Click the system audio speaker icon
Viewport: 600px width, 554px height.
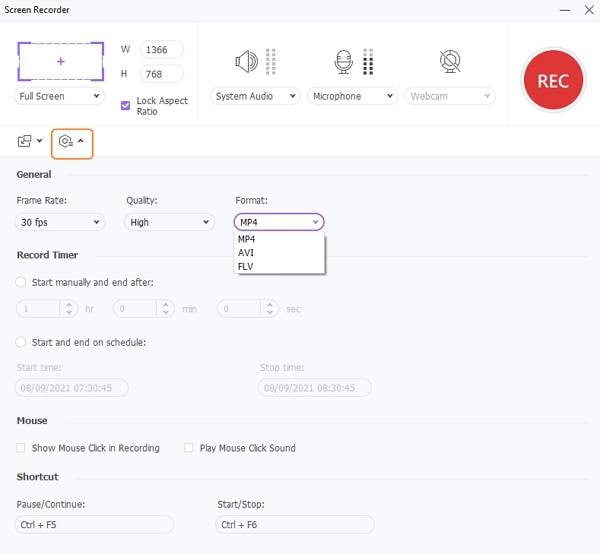pyautogui.click(x=245, y=62)
